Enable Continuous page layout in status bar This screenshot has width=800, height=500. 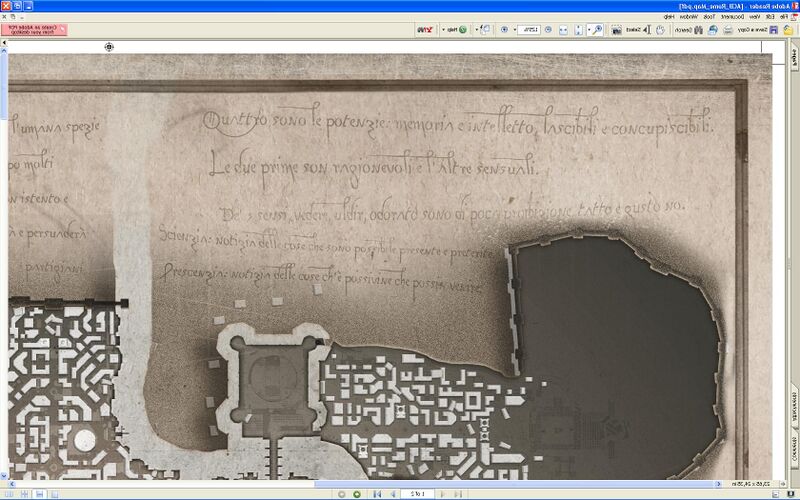39,494
